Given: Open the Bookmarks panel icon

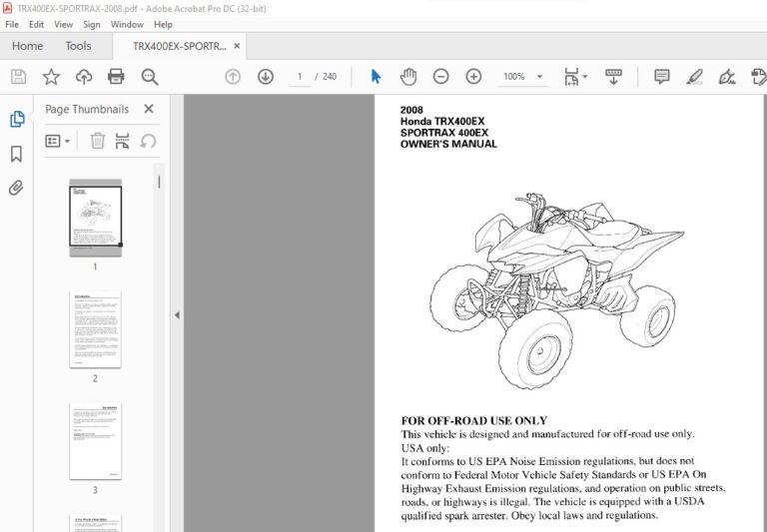Looking at the screenshot, I should [x=16, y=154].
